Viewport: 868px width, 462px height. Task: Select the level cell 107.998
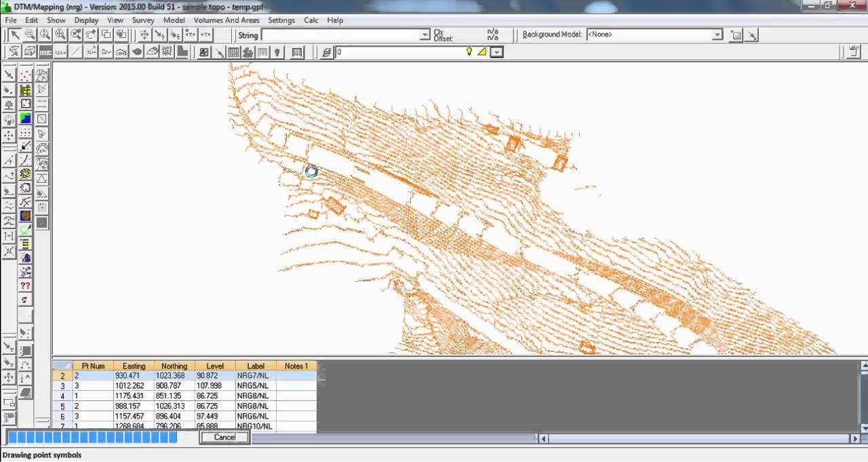coord(215,385)
